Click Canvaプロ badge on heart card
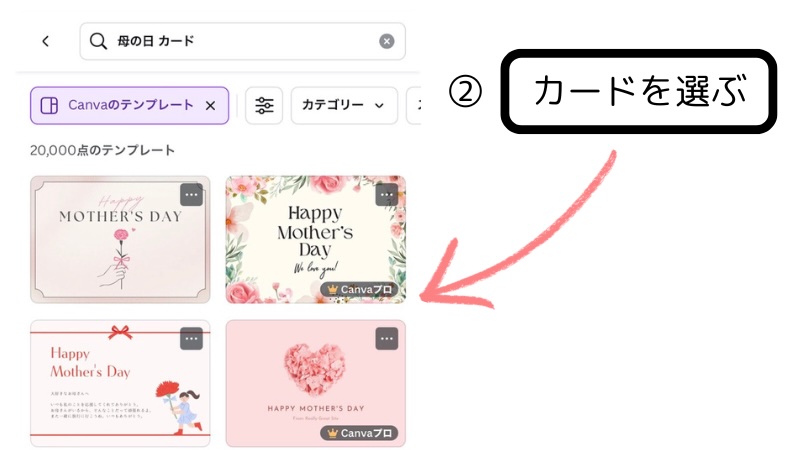The width and height of the screenshot is (800, 450). point(359,433)
